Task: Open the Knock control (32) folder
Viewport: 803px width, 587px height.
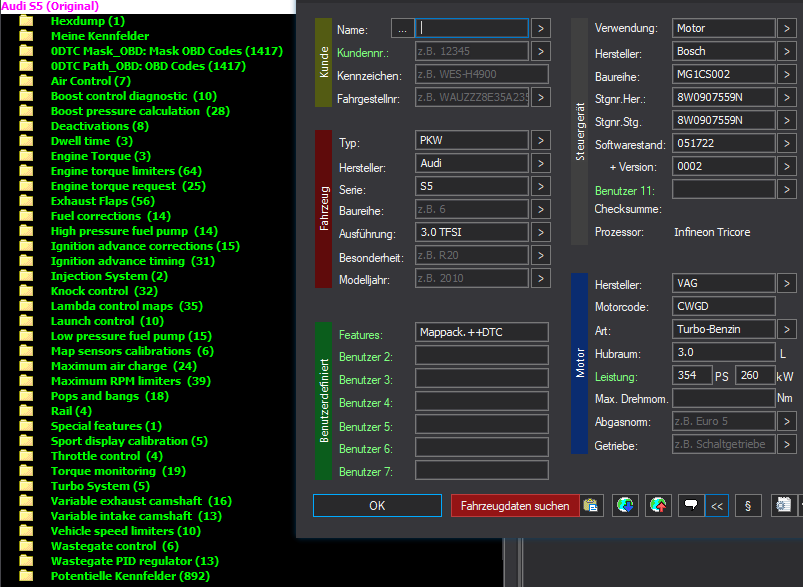Action: (x=104, y=291)
